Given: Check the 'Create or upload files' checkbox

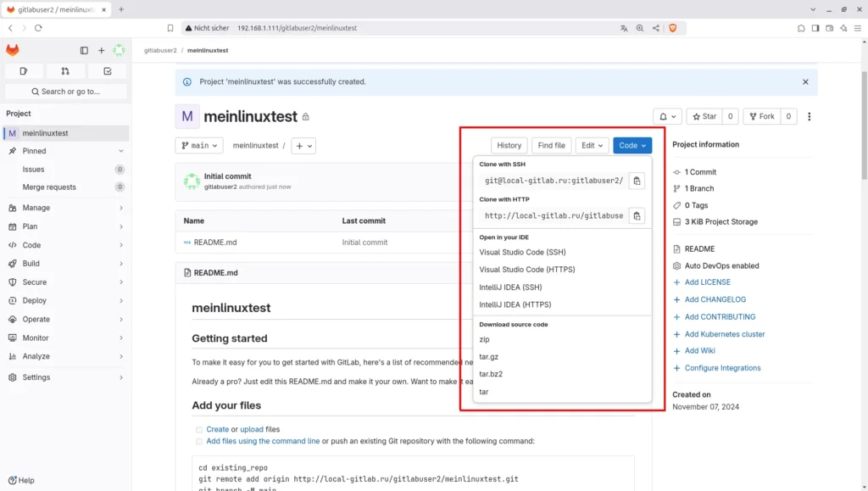Looking at the screenshot, I should click(x=200, y=430).
